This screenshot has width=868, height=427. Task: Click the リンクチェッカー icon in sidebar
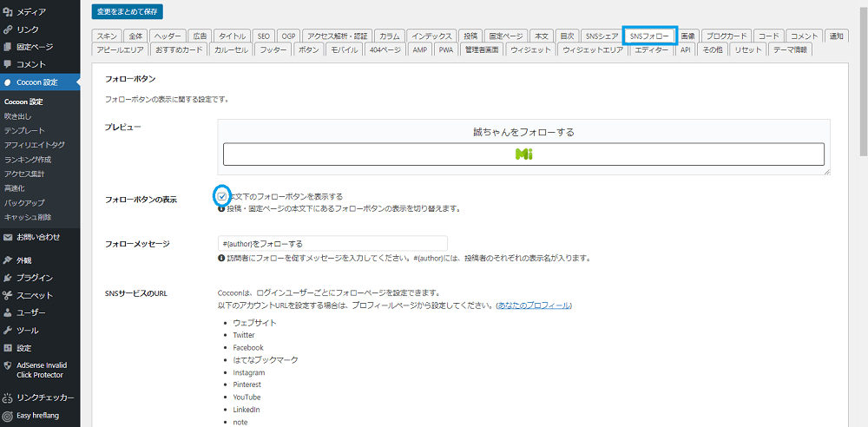coord(7,397)
